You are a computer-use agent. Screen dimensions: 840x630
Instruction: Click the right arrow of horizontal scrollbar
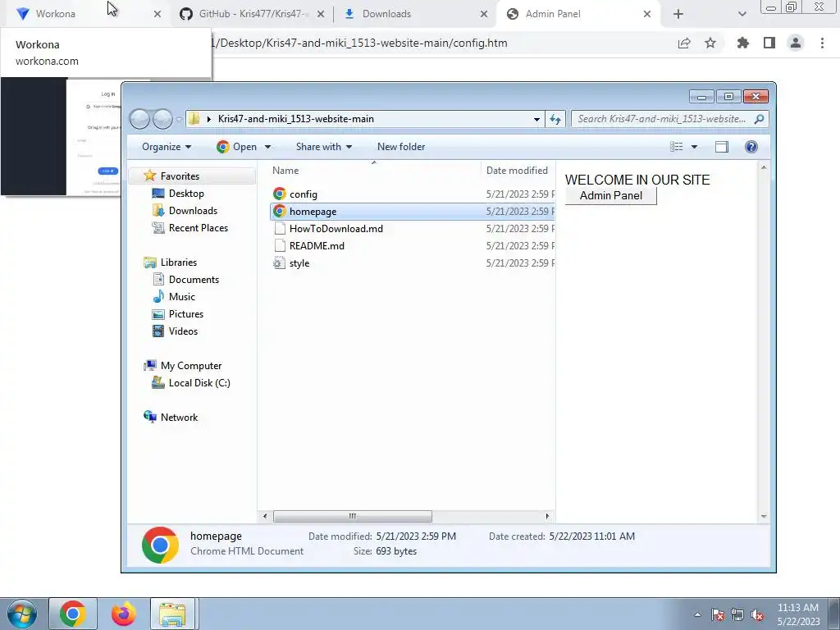pyautogui.click(x=547, y=516)
